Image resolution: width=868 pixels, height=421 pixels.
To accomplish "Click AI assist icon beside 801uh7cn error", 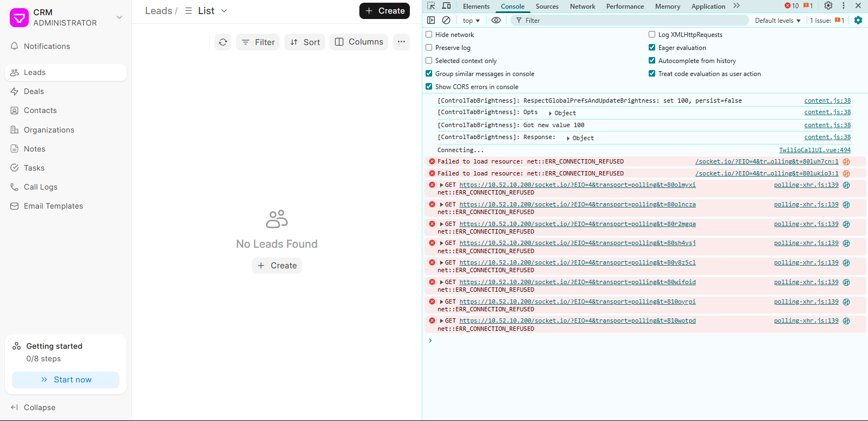I will 846,161.
